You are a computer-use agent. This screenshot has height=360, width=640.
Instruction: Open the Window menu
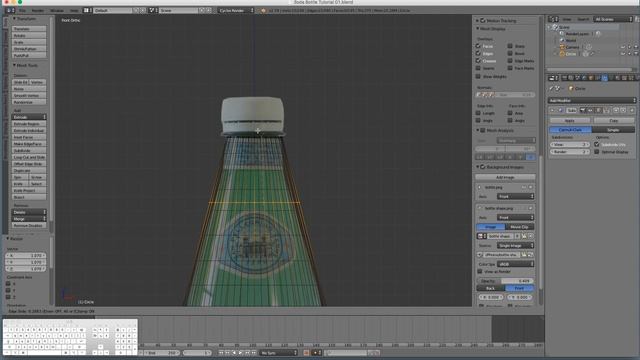[x=57, y=10]
